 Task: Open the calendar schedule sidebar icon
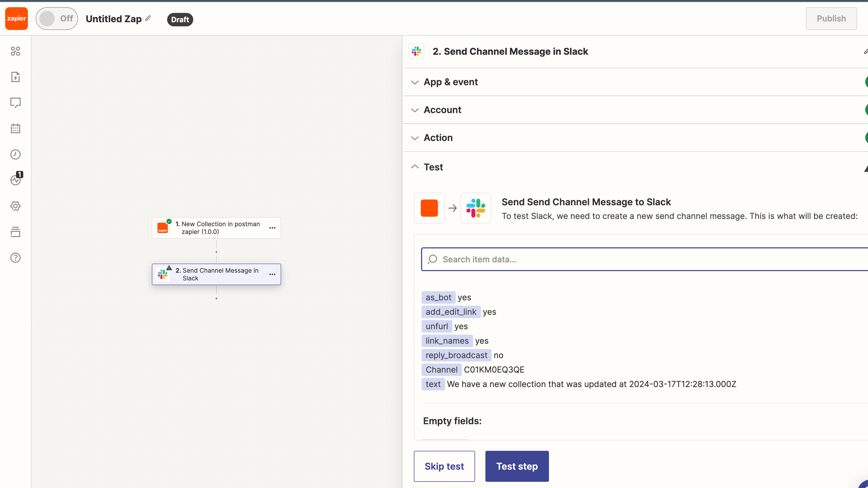[x=16, y=128]
